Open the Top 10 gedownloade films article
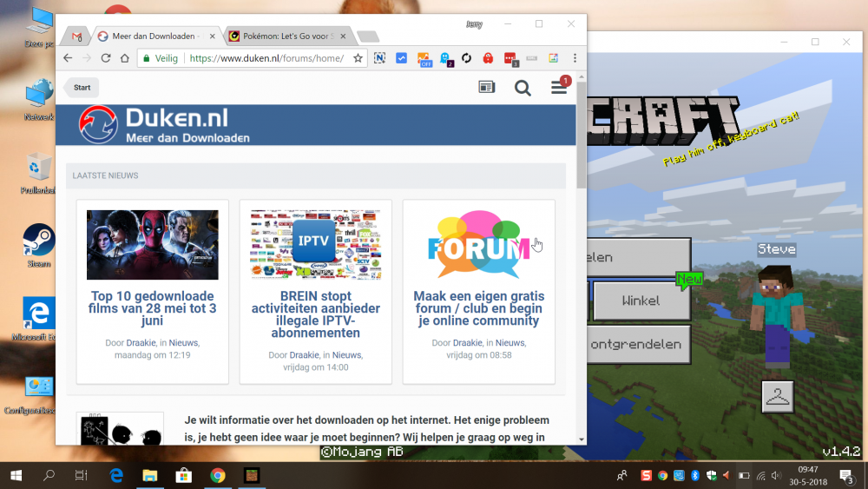868x489 pixels. click(x=152, y=308)
